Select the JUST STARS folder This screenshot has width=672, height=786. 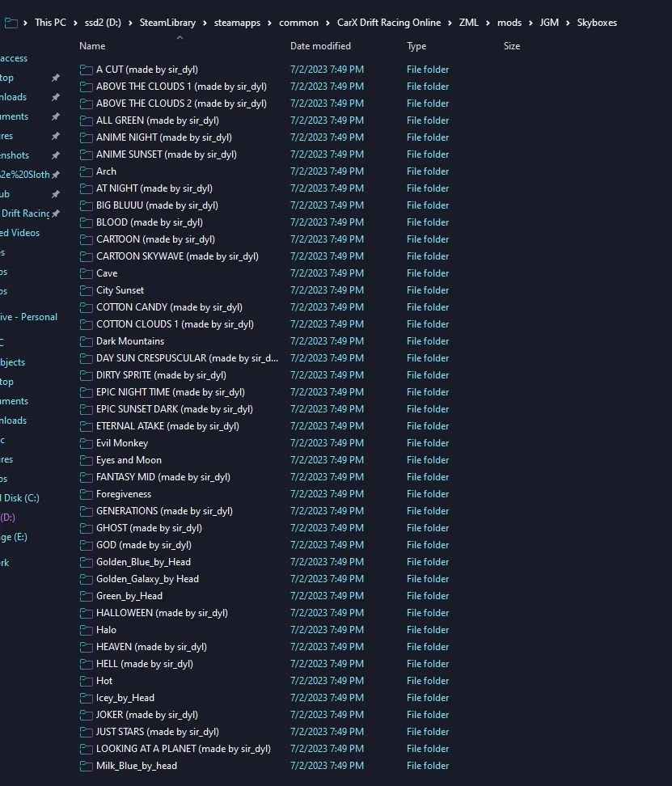(x=158, y=732)
